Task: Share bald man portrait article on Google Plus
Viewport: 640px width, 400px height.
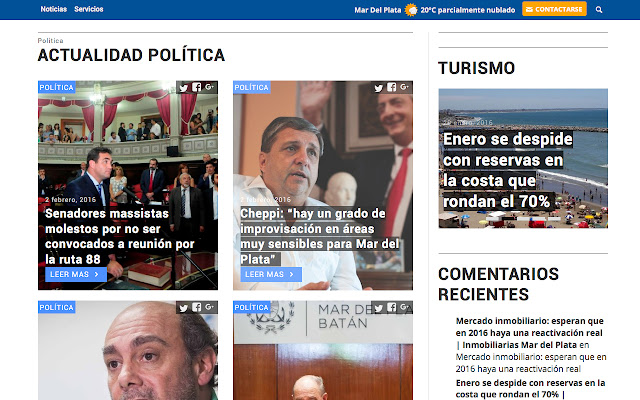Action: [209, 307]
